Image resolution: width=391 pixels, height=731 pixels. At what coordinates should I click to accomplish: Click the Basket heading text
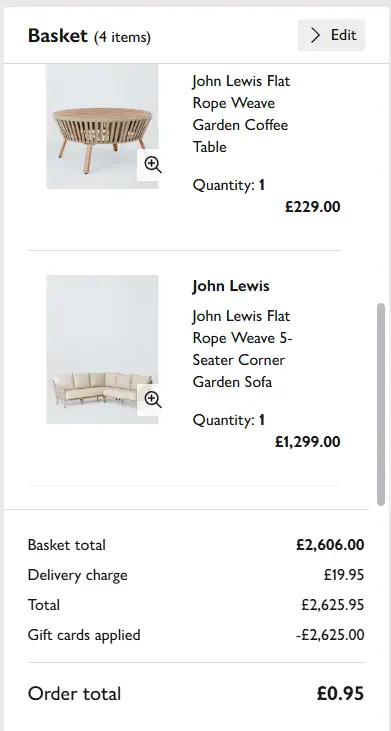58,35
